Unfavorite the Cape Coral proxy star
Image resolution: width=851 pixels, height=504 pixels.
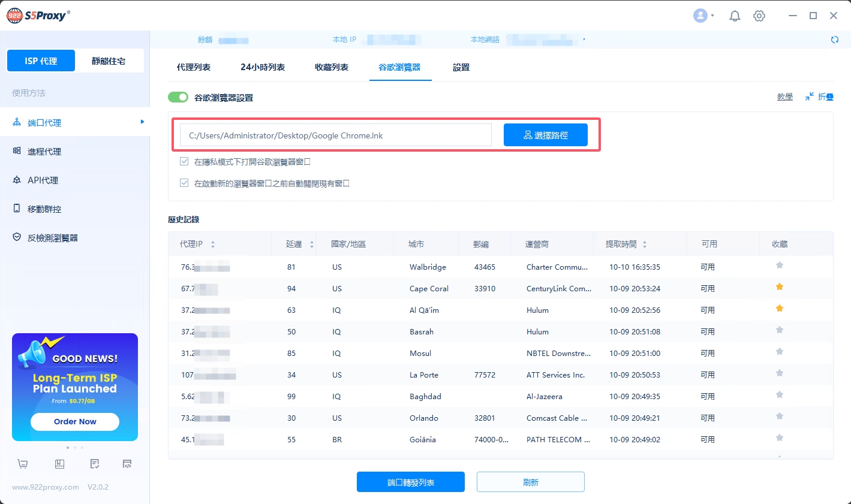(x=780, y=287)
